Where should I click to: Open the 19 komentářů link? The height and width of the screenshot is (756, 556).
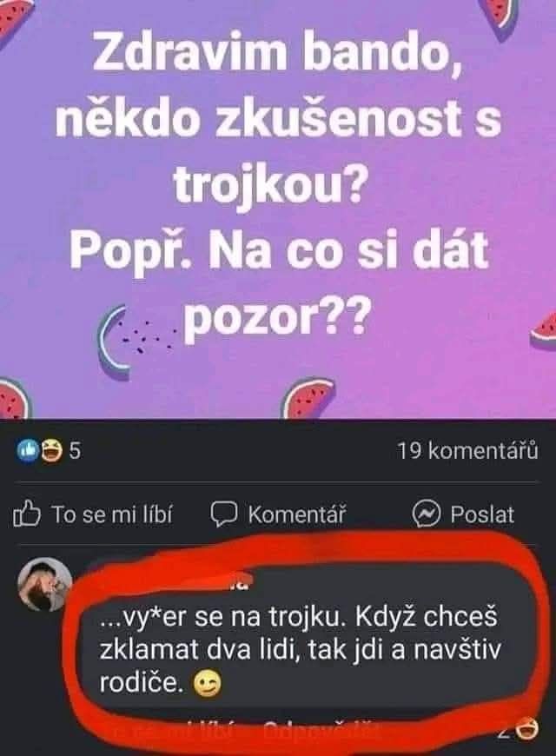tap(467, 451)
